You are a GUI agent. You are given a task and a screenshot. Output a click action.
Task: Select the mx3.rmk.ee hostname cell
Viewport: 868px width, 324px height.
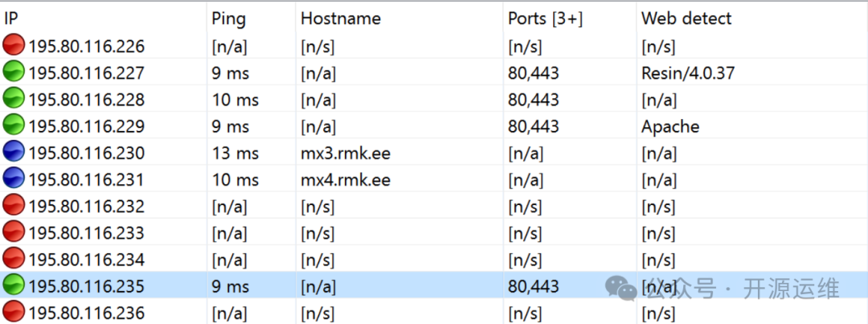click(x=346, y=153)
